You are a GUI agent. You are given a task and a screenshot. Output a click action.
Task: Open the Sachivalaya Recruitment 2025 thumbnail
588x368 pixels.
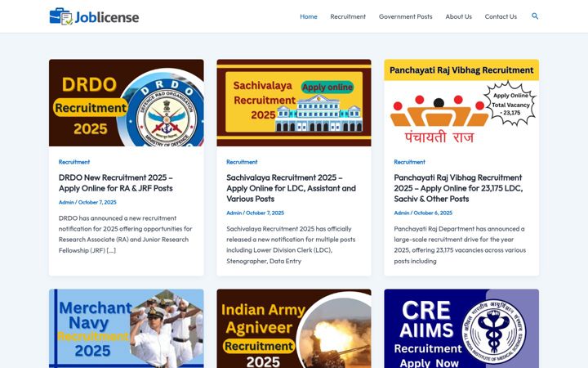point(294,102)
